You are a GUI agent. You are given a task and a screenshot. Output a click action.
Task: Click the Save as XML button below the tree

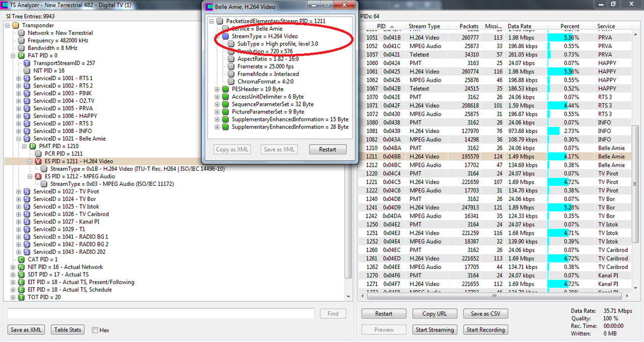[26, 330]
